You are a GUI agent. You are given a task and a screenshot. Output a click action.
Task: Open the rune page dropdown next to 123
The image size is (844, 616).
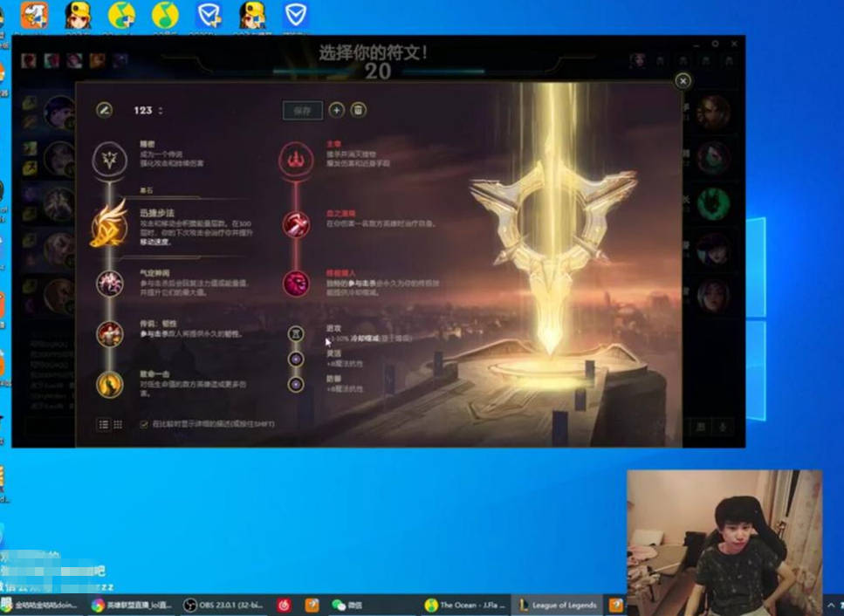point(161,111)
